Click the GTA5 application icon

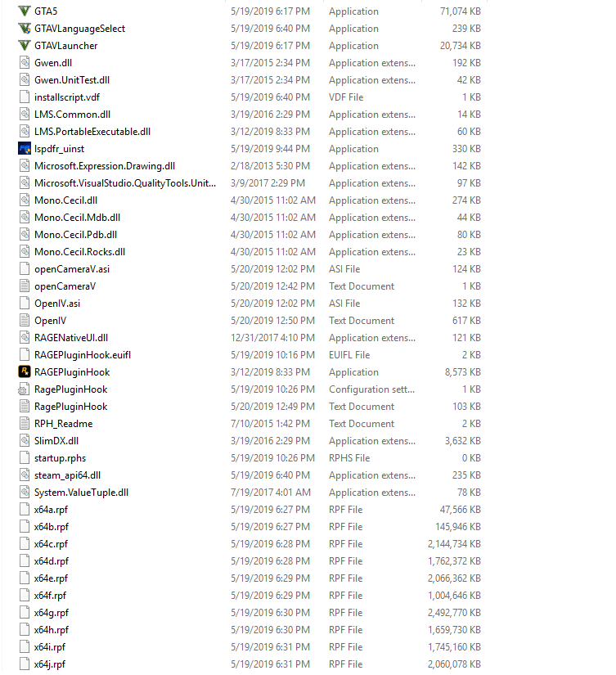click(25, 11)
